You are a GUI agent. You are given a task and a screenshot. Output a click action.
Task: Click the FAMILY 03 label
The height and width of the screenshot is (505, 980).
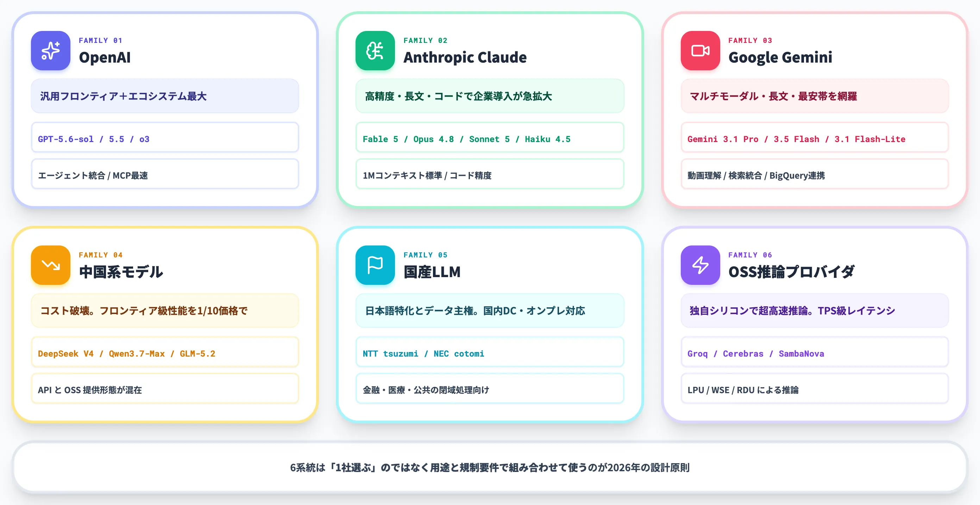pos(750,40)
